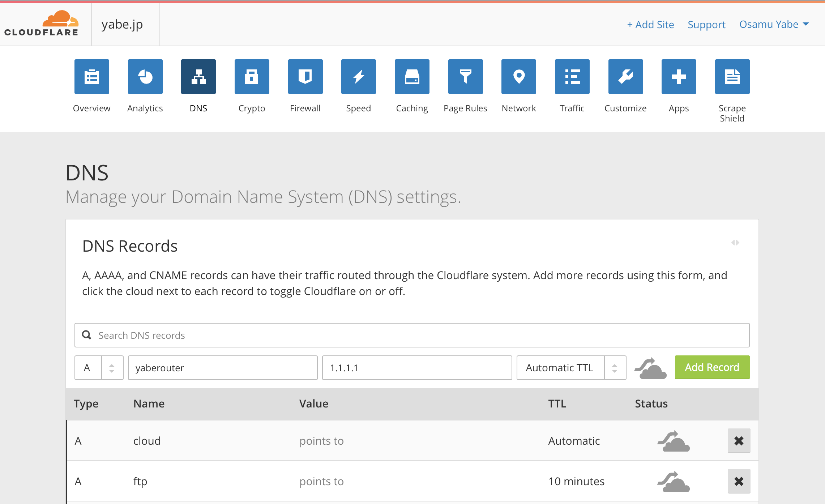Click the Status column header
Screen dimensions: 825x504
coord(651,403)
